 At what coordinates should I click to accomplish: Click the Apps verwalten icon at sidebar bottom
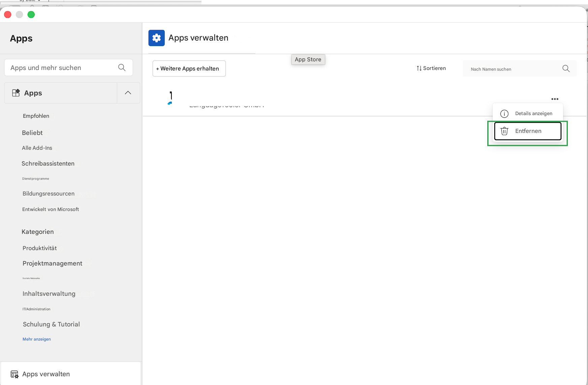[14, 374]
